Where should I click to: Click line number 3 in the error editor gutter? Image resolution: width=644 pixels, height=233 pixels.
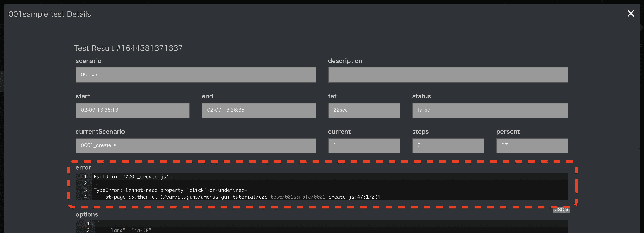point(85,190)
